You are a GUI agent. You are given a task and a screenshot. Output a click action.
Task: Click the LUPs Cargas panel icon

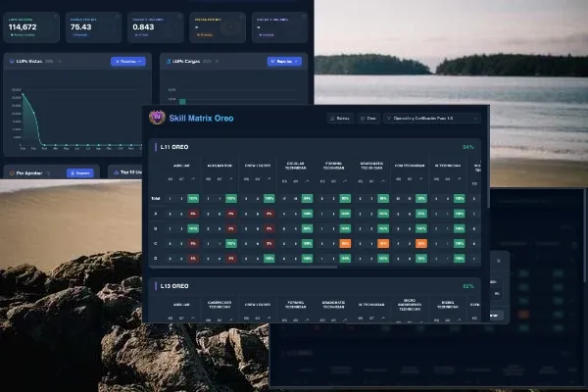(169, 61)
